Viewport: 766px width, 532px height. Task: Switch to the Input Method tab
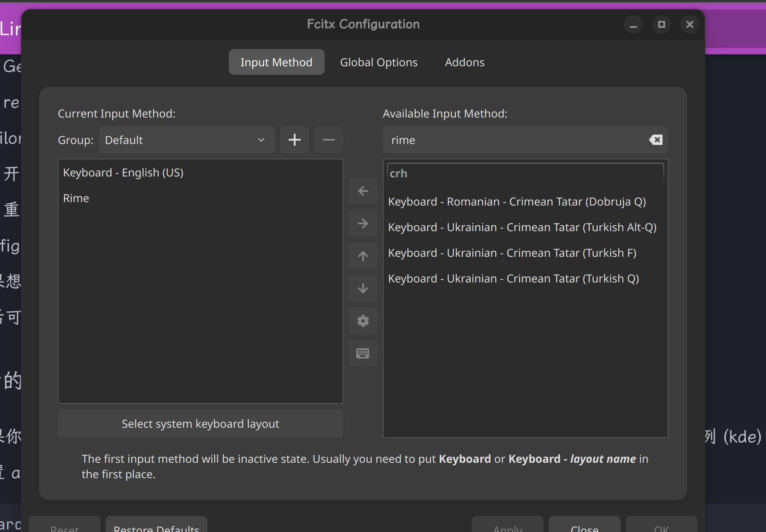(x=276, y=62)
